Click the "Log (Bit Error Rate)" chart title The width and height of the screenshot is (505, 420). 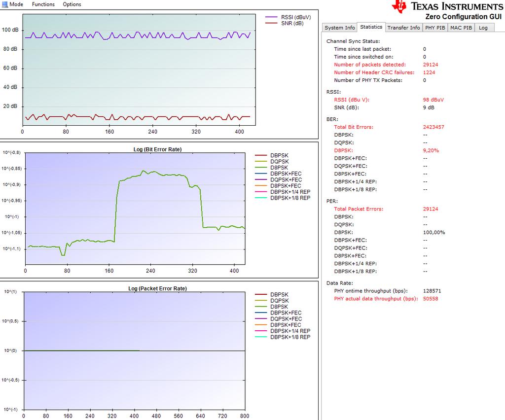[157, 149]
